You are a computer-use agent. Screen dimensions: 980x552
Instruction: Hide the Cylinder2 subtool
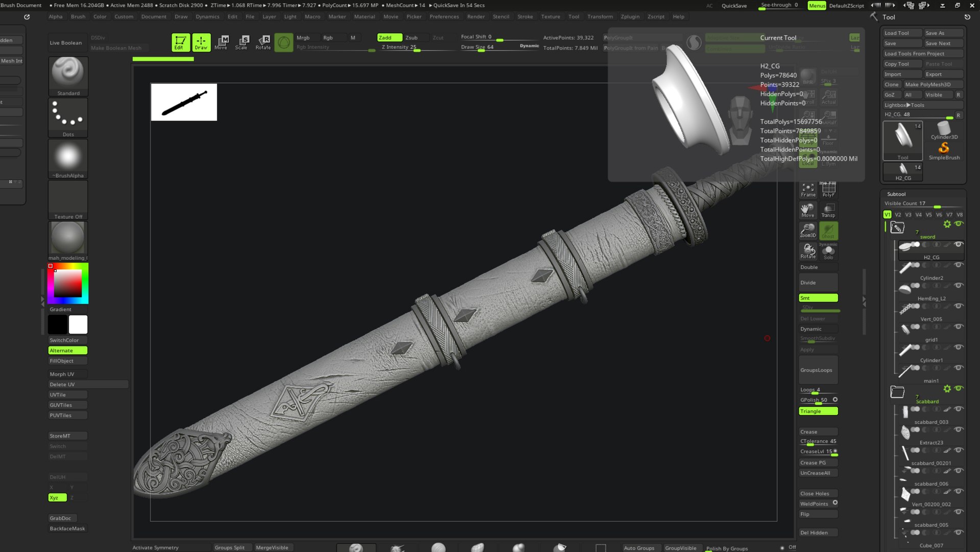[x=959, y=265]
